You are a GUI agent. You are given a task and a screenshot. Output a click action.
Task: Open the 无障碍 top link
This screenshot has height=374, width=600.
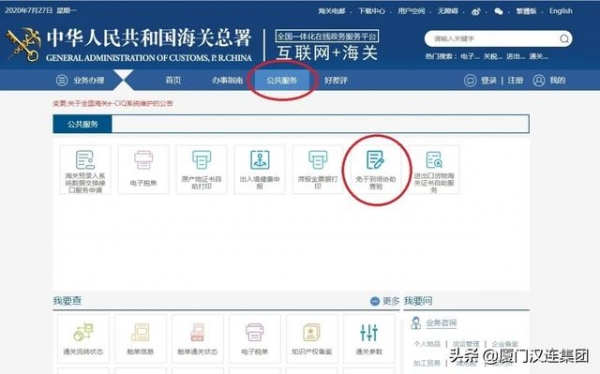448,11
